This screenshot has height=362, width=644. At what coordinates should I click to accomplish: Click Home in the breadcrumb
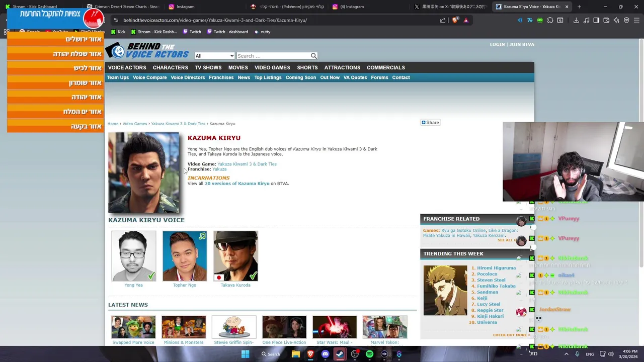pos(113,124)
